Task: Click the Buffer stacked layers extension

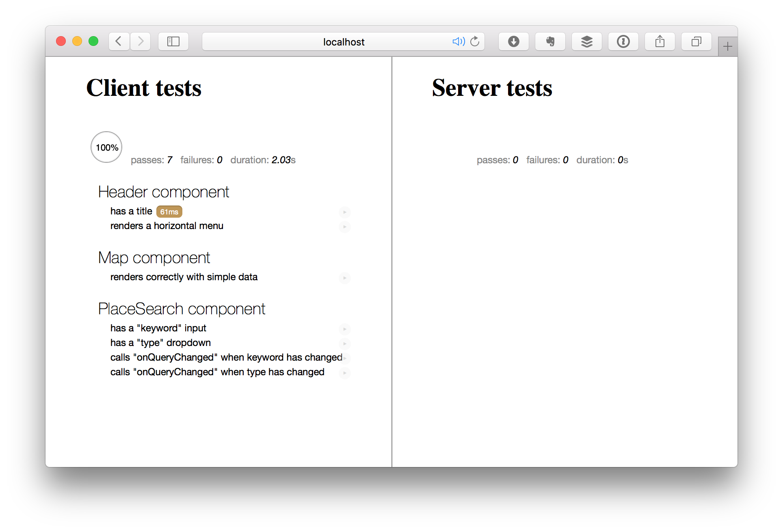Action: click(x=586, y=41)
